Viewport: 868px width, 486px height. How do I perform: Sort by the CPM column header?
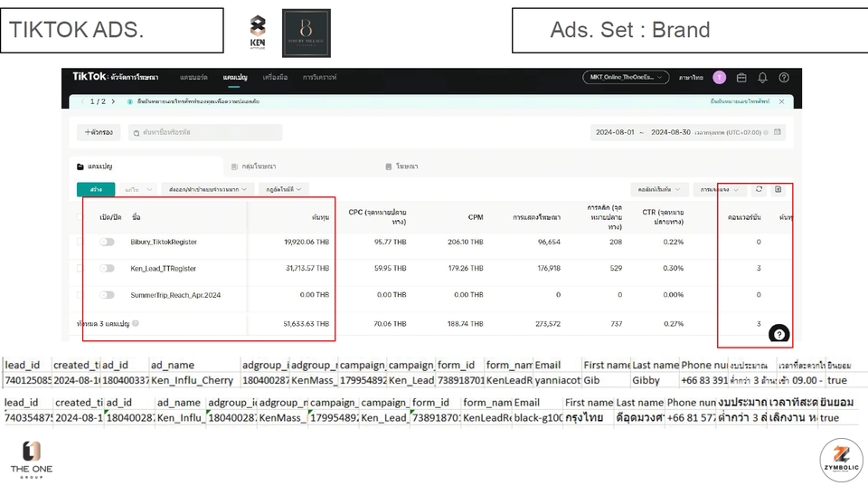point(476,217)
